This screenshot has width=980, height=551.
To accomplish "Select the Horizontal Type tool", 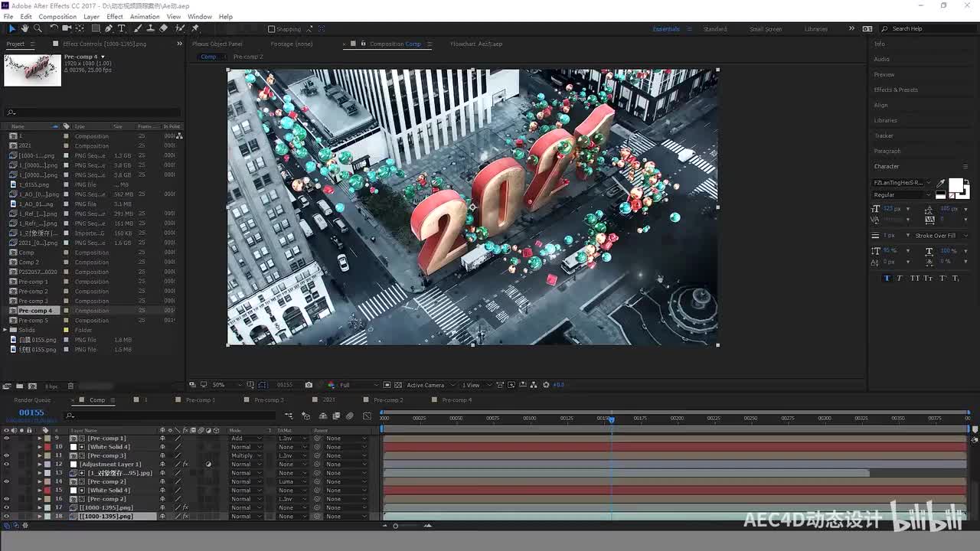I will 122,28.
